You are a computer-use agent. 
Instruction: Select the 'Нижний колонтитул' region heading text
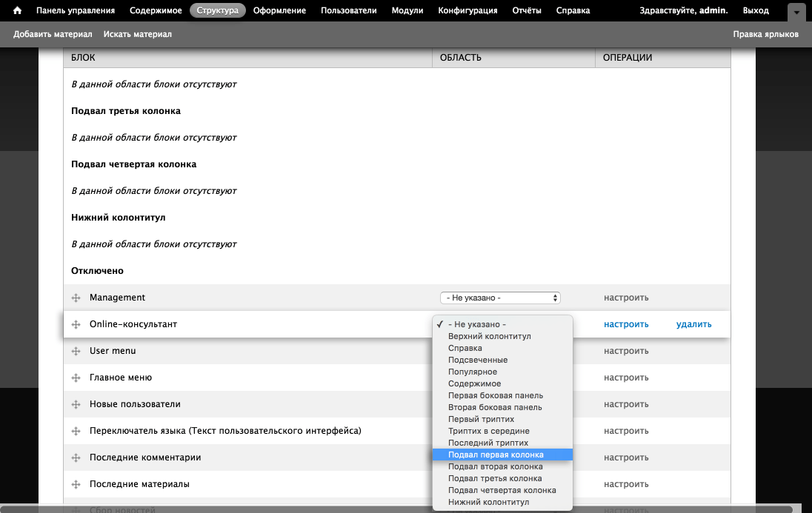(118, 218)
